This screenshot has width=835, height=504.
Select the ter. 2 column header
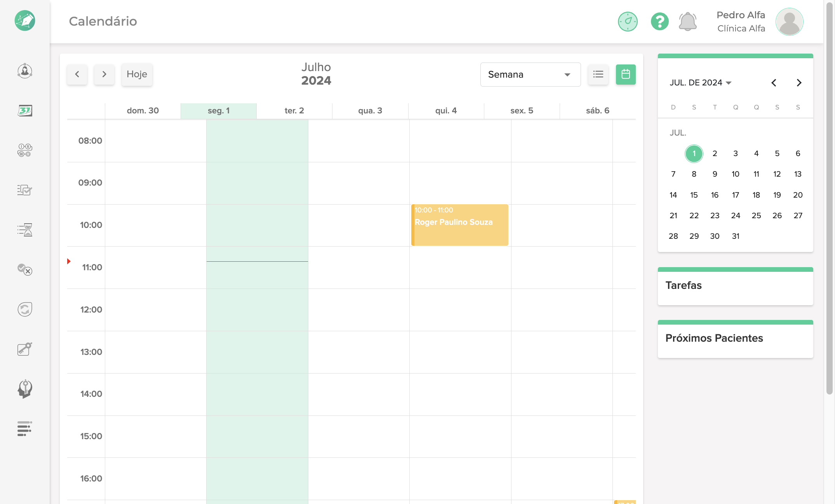(294, 111)
